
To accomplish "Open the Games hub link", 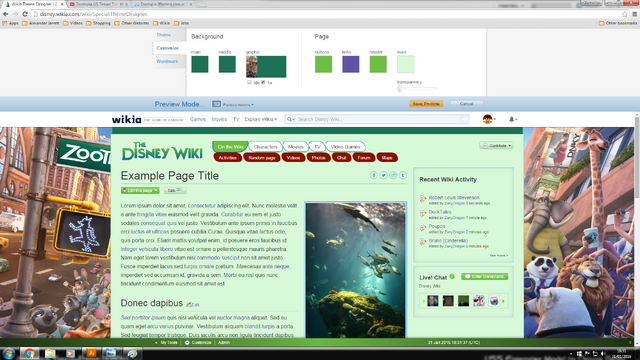I will pyautogui.click(x=198, y=119).
